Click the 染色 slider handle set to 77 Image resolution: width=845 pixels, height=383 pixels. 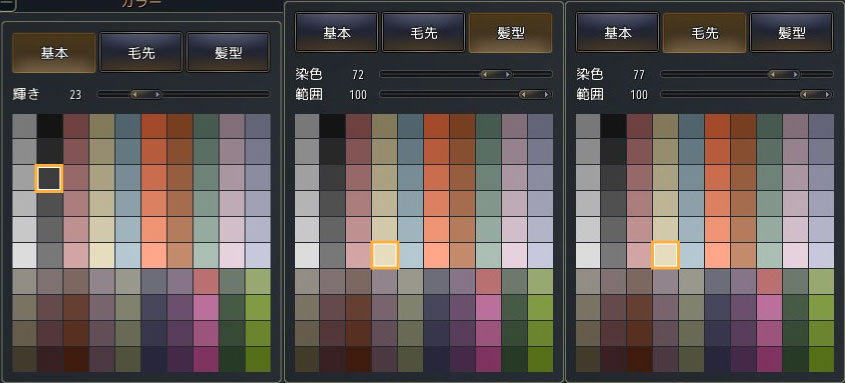pos(784,74)
